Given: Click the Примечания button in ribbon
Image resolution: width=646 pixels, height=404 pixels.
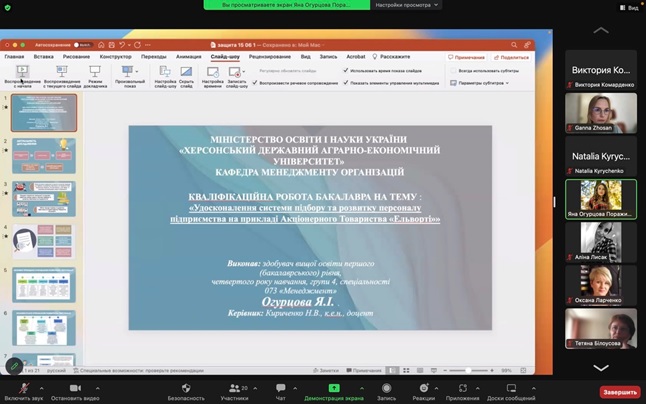Looking at the screenshot, I should (466, 57).
